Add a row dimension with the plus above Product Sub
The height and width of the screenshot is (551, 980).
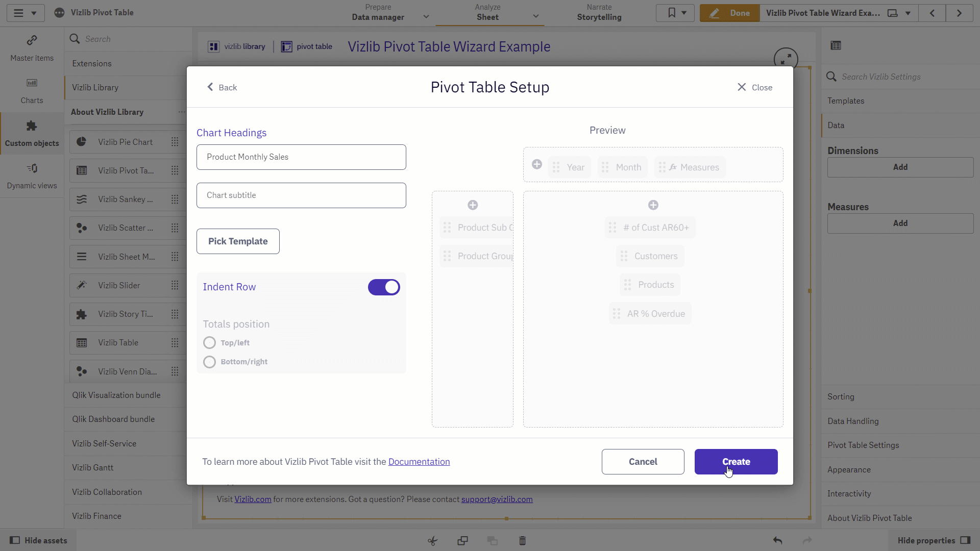tap(473, 205)
